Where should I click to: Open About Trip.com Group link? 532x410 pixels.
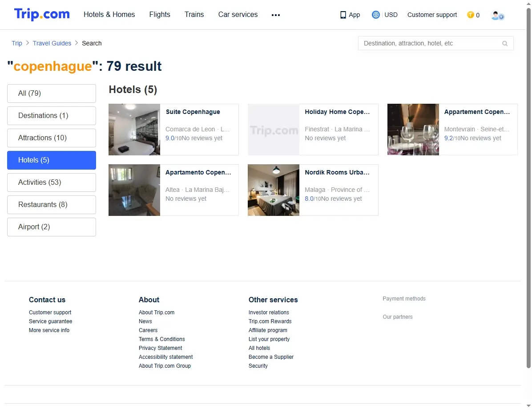tap(165, 366)
